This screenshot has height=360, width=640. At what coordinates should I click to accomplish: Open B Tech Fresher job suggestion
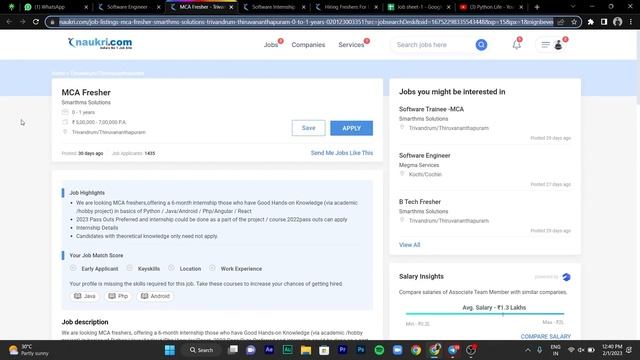point(420,202)
